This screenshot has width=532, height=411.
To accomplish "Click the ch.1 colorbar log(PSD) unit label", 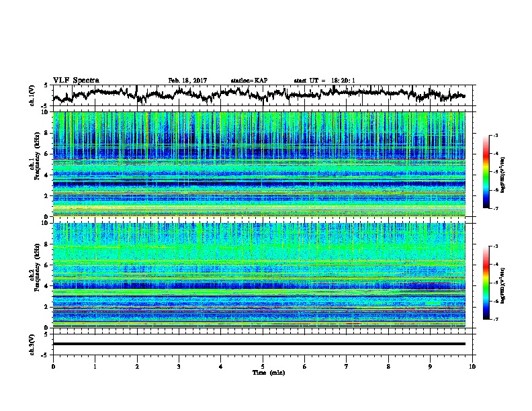I will point(503,175).
